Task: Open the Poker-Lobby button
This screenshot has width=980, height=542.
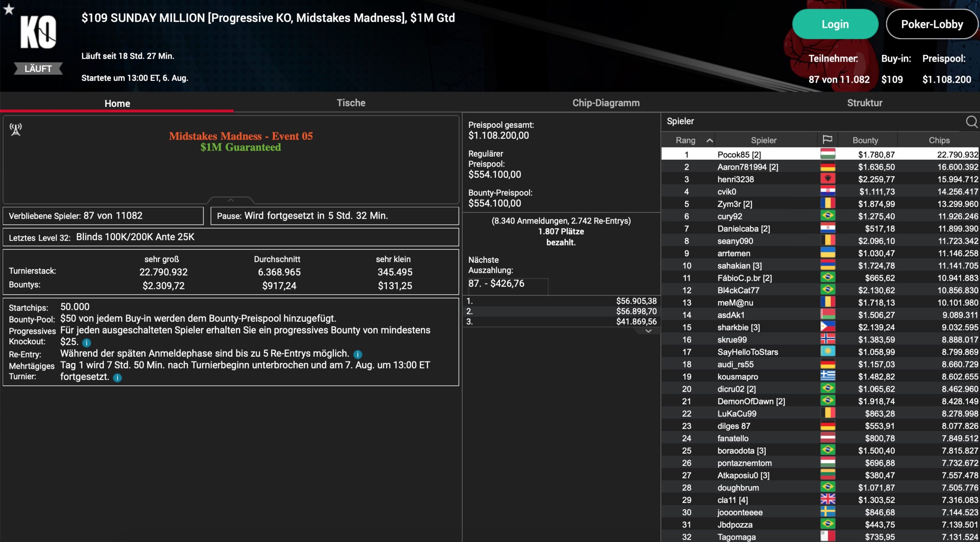Action: point(931,24)
